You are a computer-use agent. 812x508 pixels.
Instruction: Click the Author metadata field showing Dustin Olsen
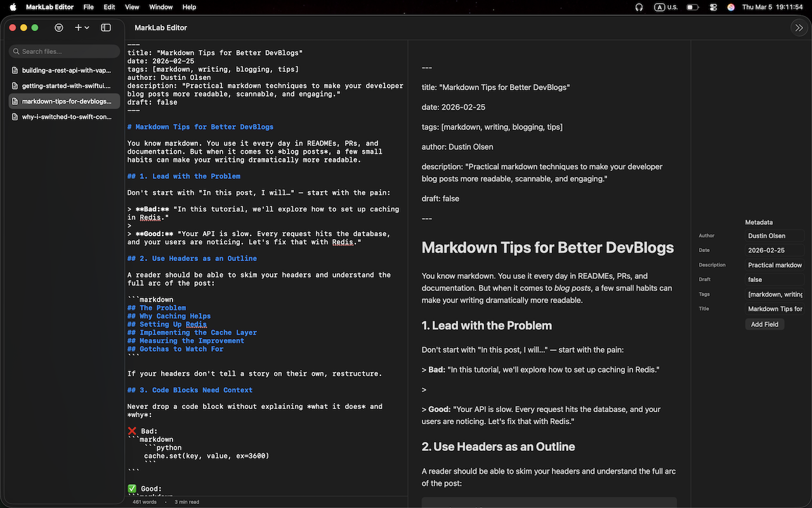click(775, 236)
